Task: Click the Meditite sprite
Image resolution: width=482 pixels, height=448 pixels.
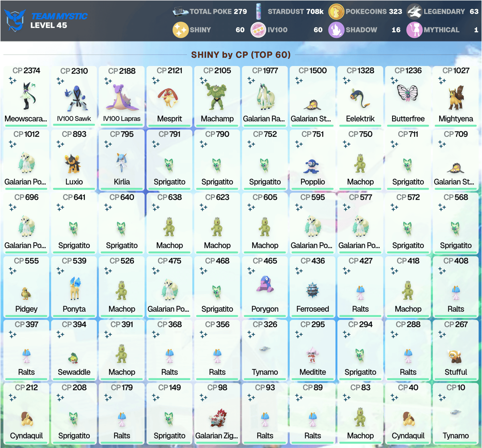Action: [x=312, y=355]
